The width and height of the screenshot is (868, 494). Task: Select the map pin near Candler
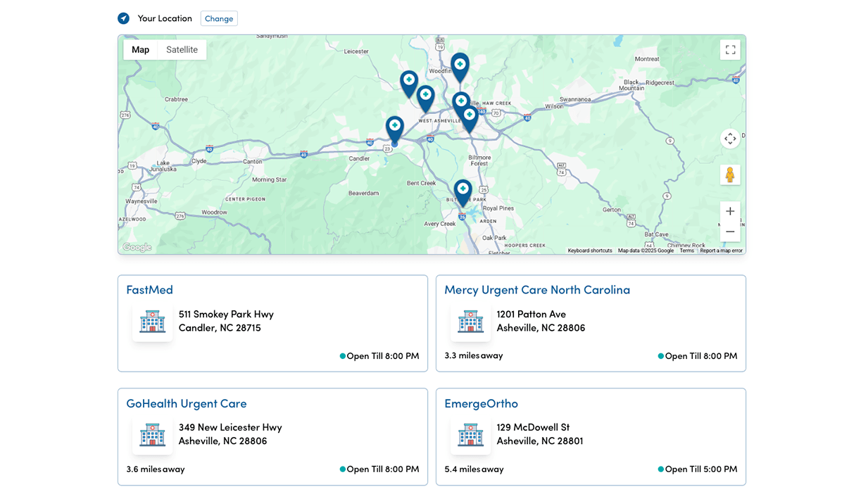pos(395,127)
